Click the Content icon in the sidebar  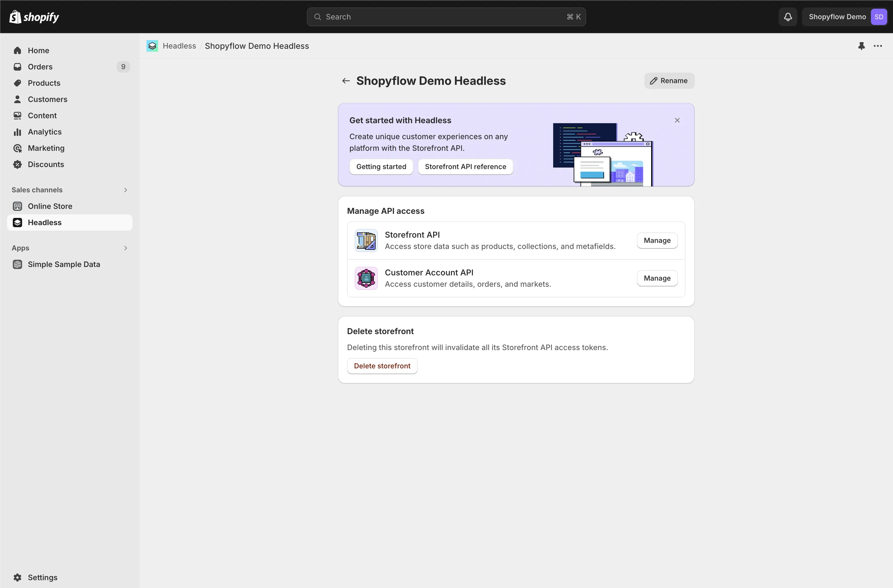click(x=17, y=116)
